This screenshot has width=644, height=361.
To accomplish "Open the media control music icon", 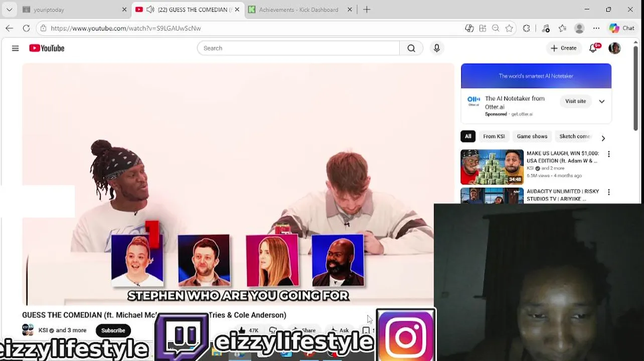I will point(546,28).
